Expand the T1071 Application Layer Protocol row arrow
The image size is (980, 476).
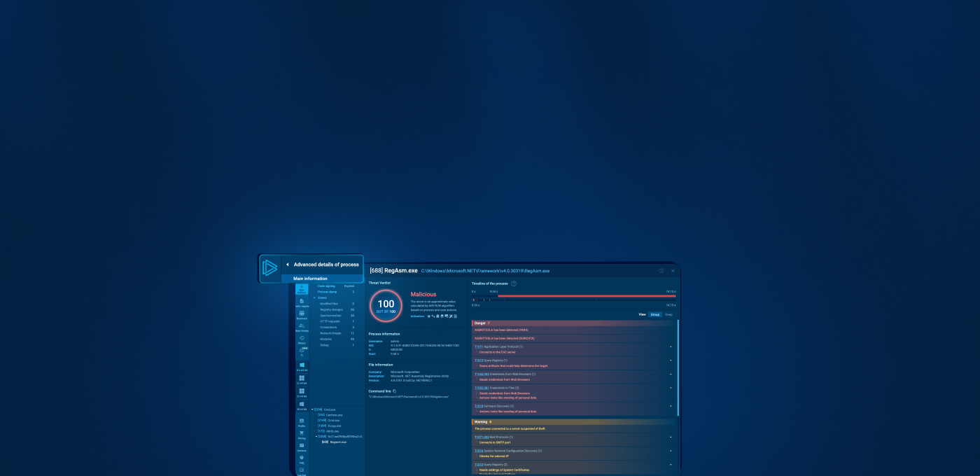point(671,346)
